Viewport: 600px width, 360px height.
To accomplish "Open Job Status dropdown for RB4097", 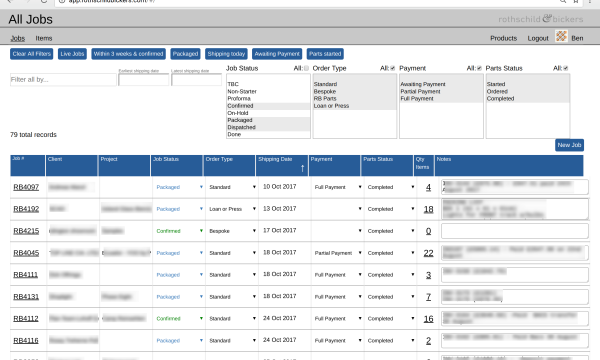I will [x=179, y=187].
